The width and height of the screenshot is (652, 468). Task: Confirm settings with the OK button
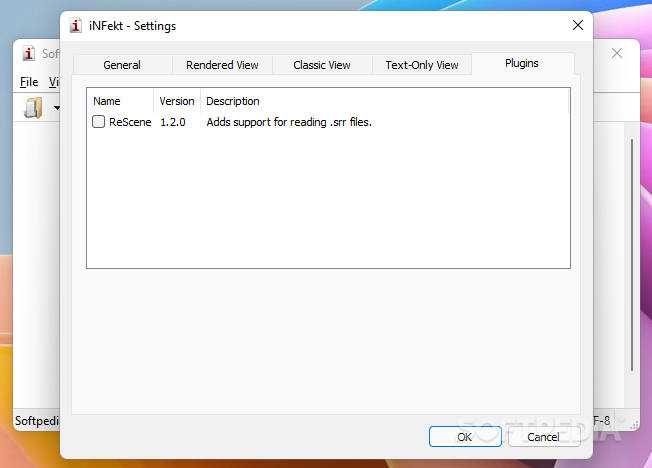[465, 437]
